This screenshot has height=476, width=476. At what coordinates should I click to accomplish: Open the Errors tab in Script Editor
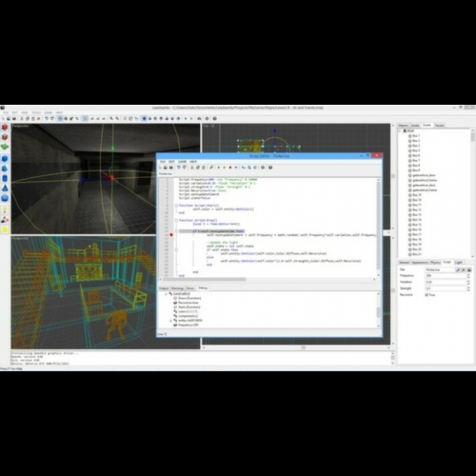pos(190,288)
